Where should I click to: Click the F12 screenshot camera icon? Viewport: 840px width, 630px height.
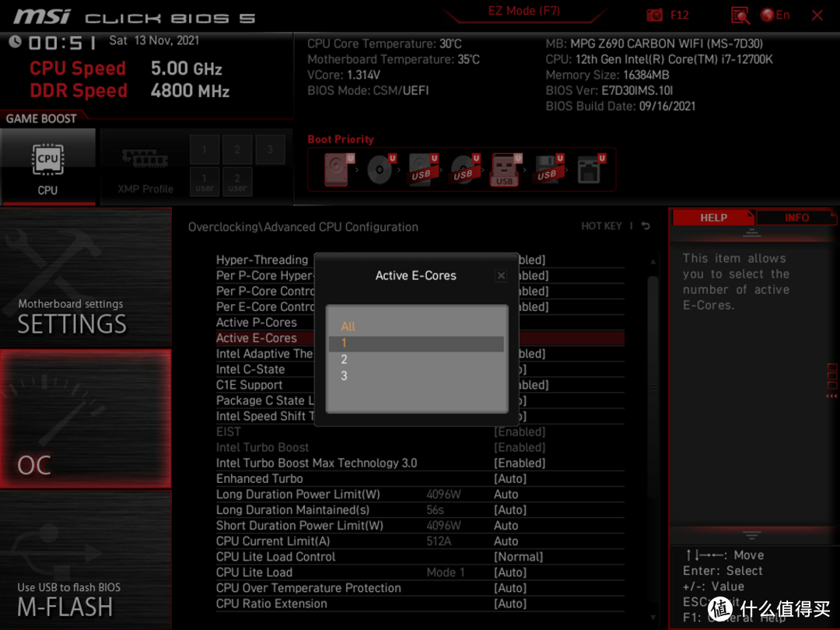pyautogui.click(x=656, y=15)
